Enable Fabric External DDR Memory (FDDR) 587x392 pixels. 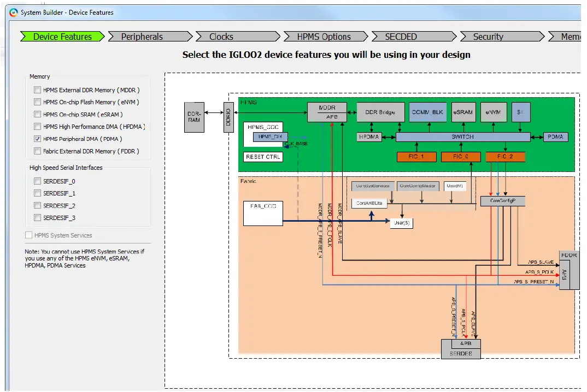[x=37, y=151]
